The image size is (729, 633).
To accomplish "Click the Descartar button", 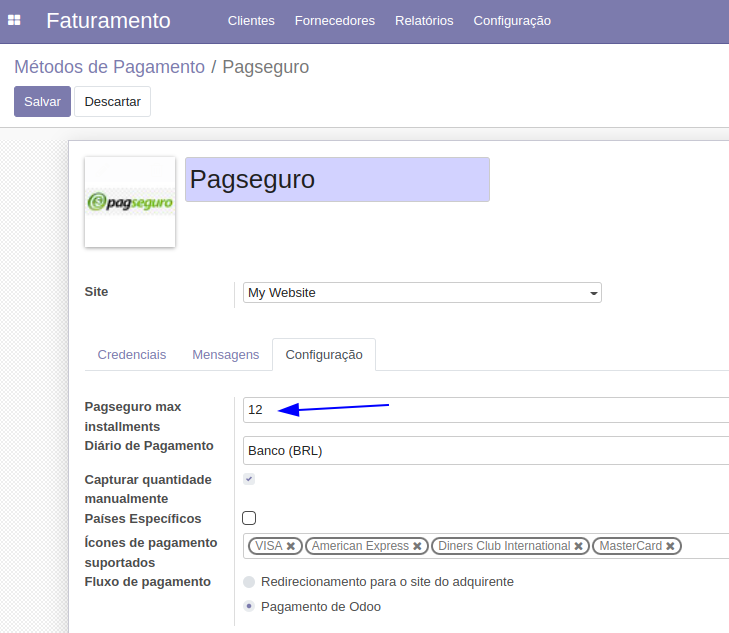I will click(113, 101).
